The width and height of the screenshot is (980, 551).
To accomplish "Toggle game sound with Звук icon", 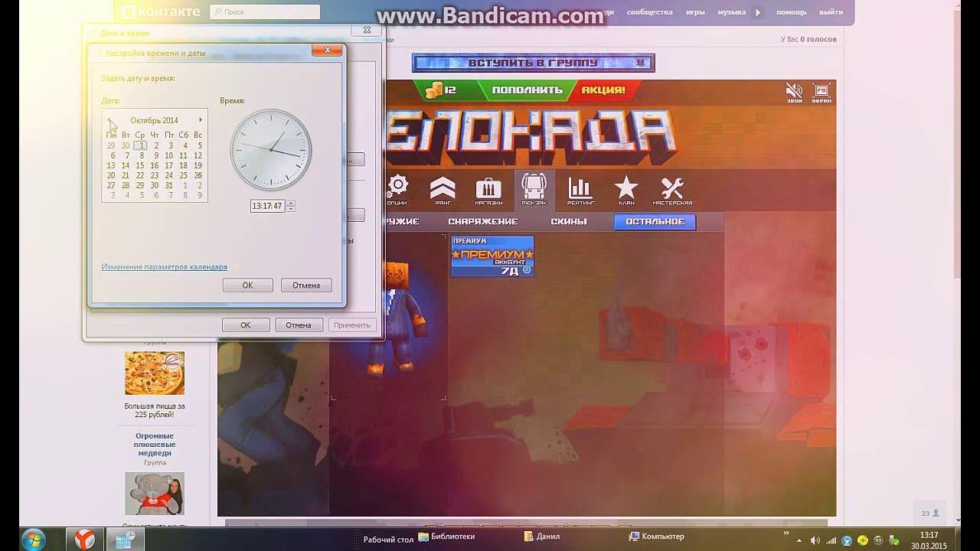I will [794, 93].
